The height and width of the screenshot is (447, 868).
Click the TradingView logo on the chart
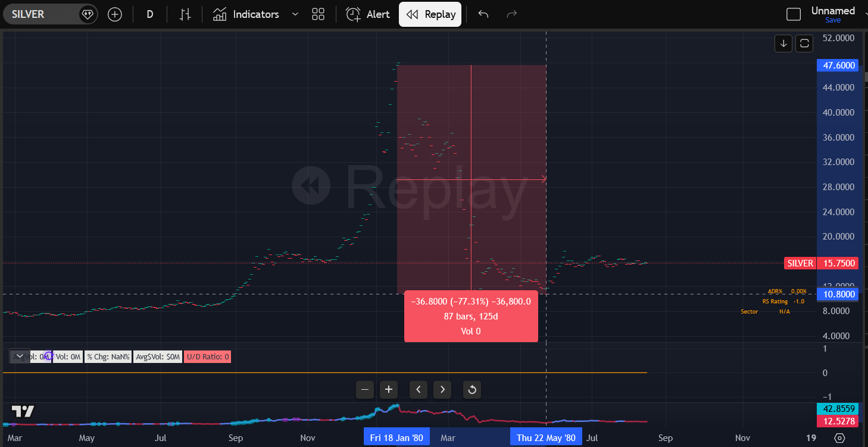(23, 411)
